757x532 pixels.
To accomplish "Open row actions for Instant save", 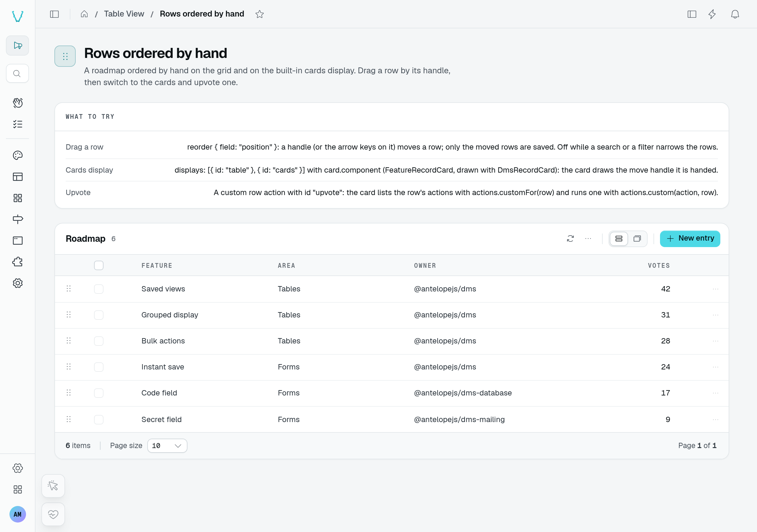I will pos(716,367).
